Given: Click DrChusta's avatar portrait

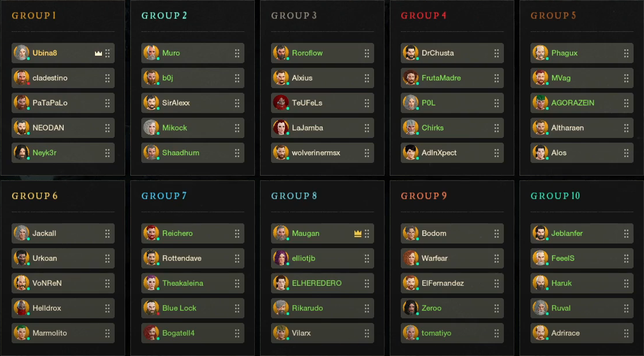Looking at the screenshot, I should [x=411, y=53].
